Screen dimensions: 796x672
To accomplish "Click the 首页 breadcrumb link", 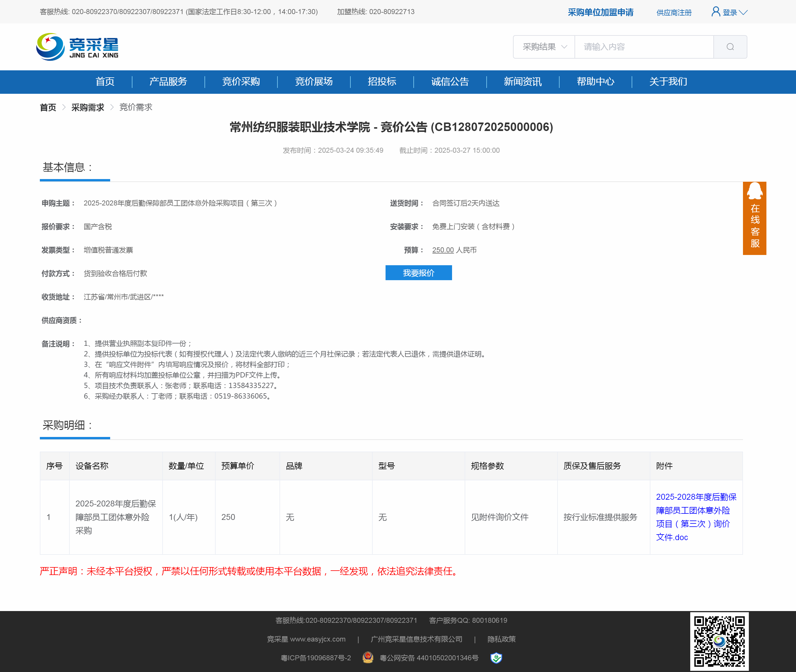I will click(48, 108).
